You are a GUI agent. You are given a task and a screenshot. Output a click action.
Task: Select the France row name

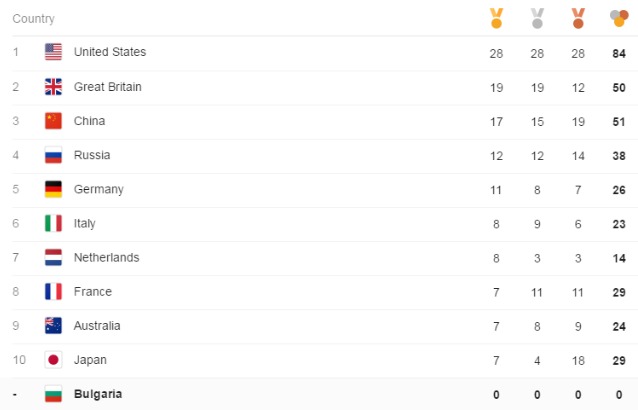pyautogui.click(x=93, y=291)
